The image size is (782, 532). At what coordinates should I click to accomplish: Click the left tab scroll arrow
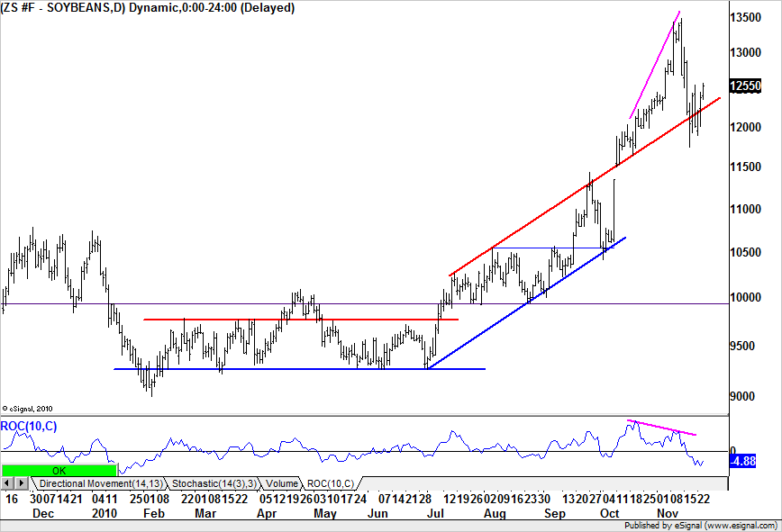(x=9, y=483)
